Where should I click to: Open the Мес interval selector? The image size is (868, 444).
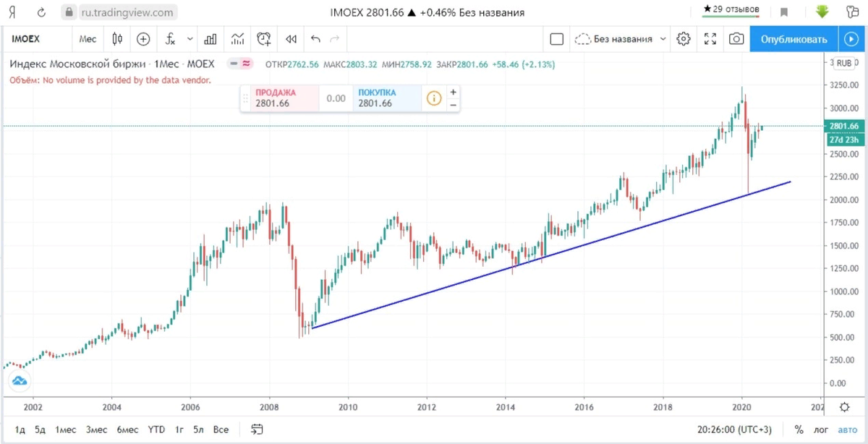(x=88, y=39)
